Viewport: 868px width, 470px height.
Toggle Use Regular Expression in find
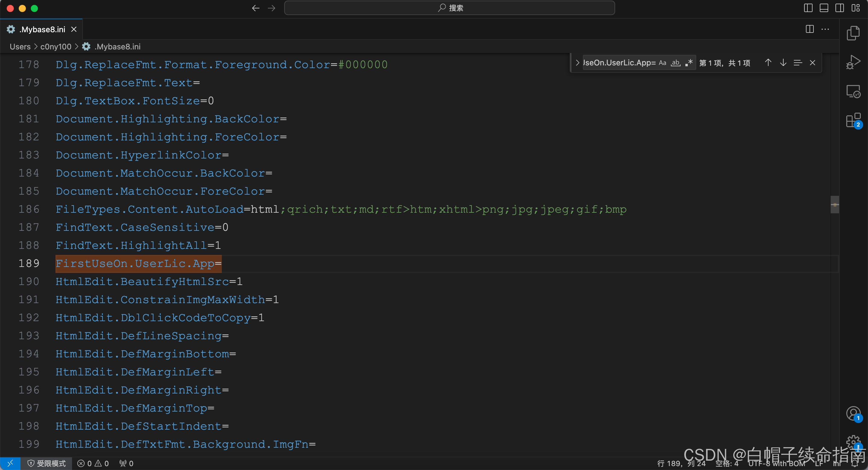point(689,63)
